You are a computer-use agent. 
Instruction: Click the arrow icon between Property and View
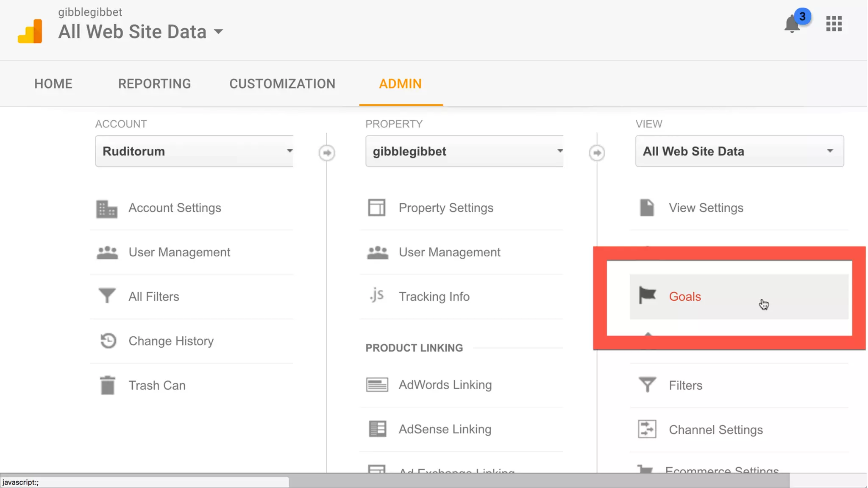click(x=597, y=152)
